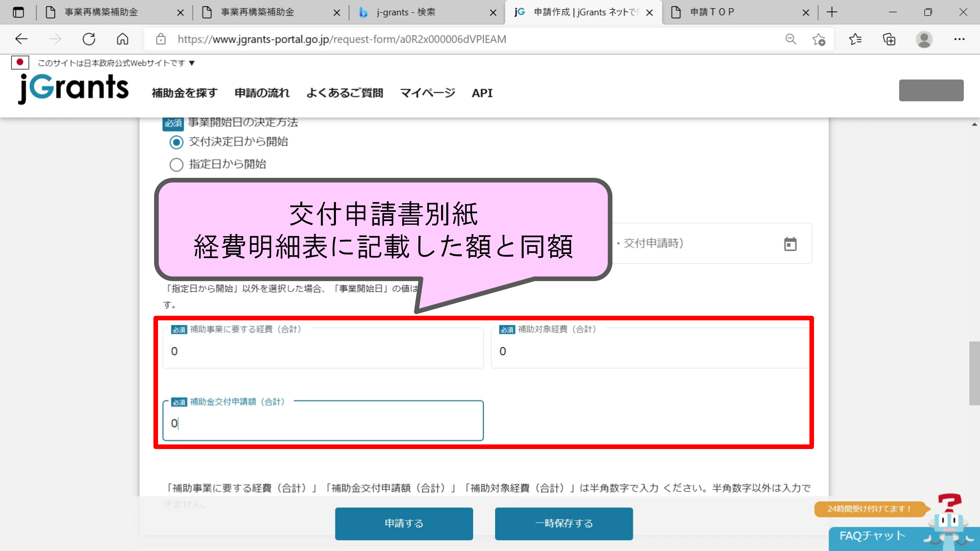Close the second 事業再構築補助金 tab
Screen dimensions: 980x551
point(337,13)
